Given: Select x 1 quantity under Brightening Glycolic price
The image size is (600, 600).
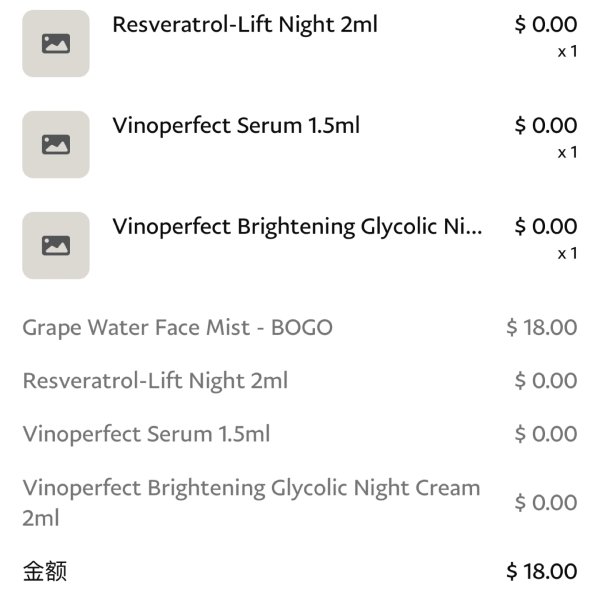Looking at the screenshot, I should pos(567,253).
